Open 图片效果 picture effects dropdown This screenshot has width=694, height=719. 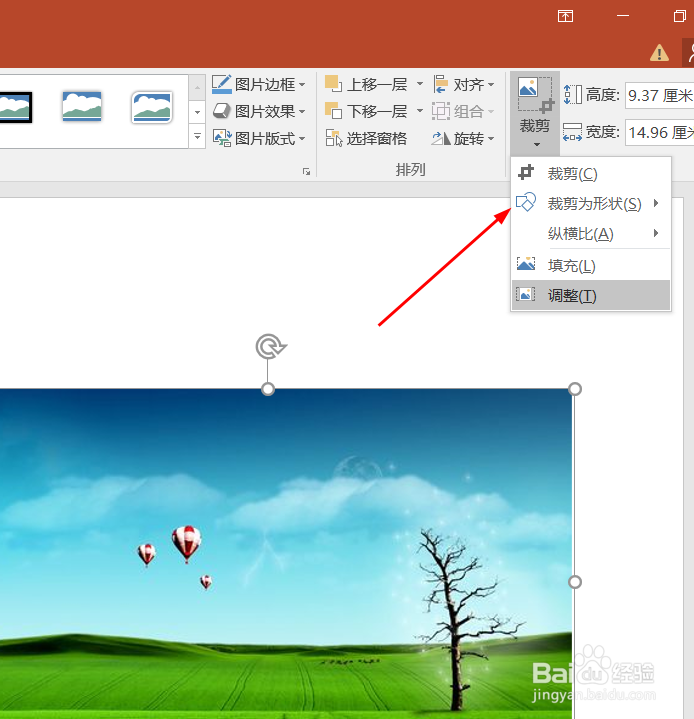click(x=259, y=111)
